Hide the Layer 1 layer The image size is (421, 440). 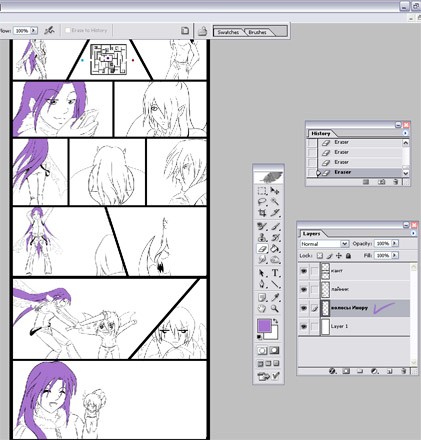click(304, 326)
